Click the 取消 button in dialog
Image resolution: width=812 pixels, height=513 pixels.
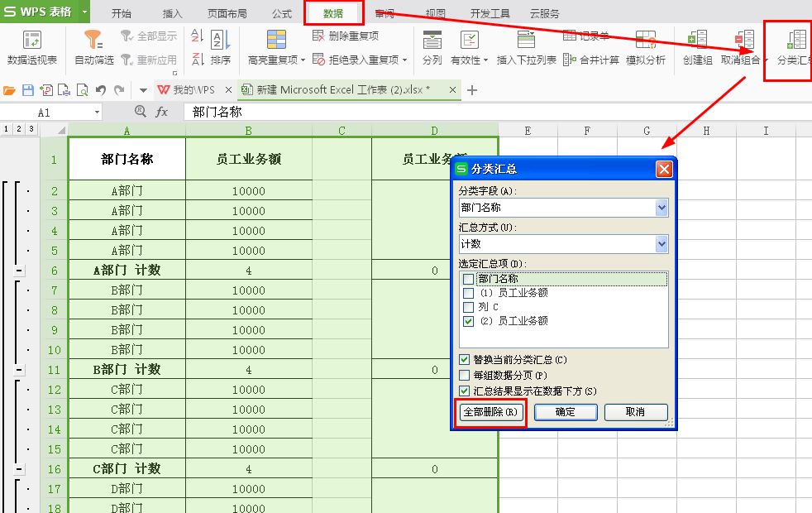(636, 412)
